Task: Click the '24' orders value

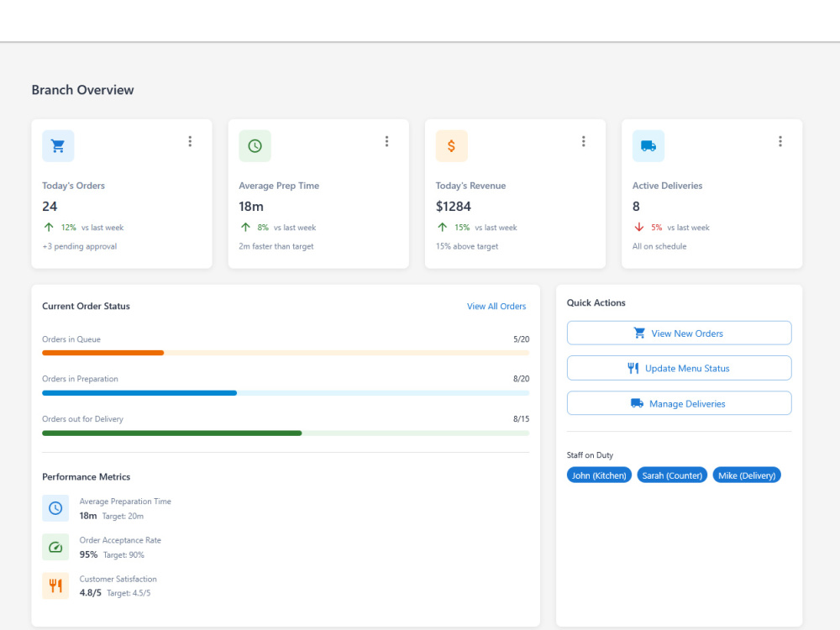Action: tap(50, 207)
